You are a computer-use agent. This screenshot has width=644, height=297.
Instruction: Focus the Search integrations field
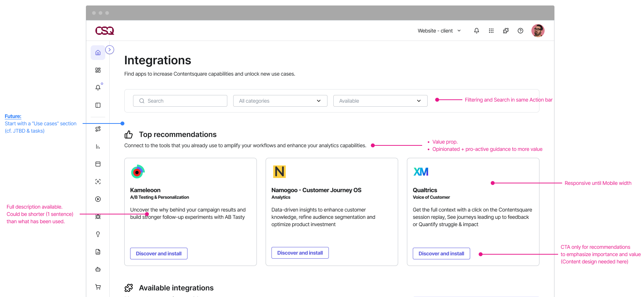[180, 101]
